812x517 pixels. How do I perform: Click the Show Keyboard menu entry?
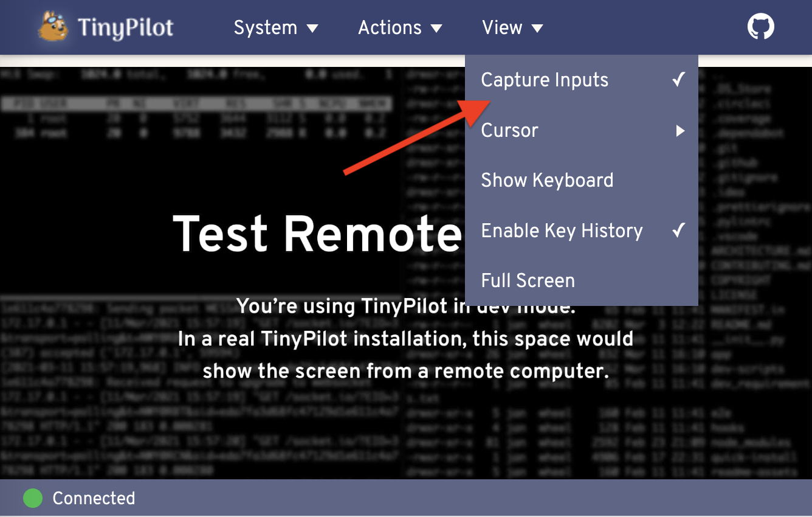click(547, 180)
